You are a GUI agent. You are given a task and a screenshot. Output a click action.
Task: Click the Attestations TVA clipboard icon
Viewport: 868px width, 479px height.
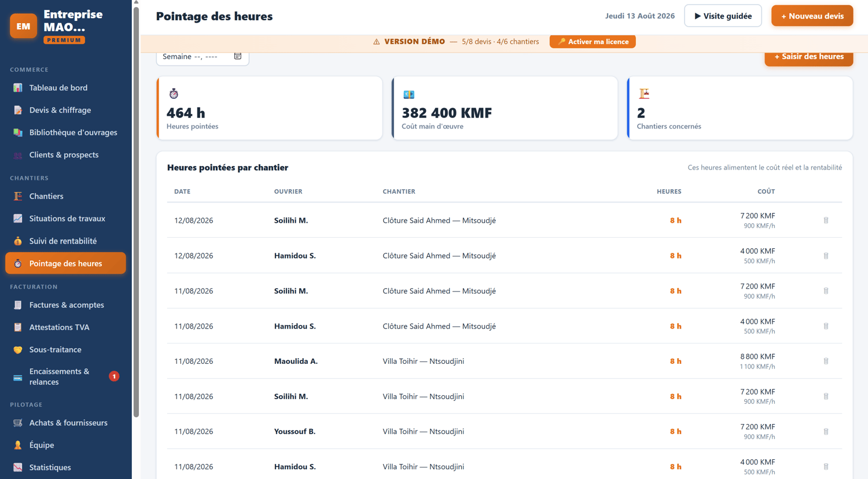click(18, 327)
